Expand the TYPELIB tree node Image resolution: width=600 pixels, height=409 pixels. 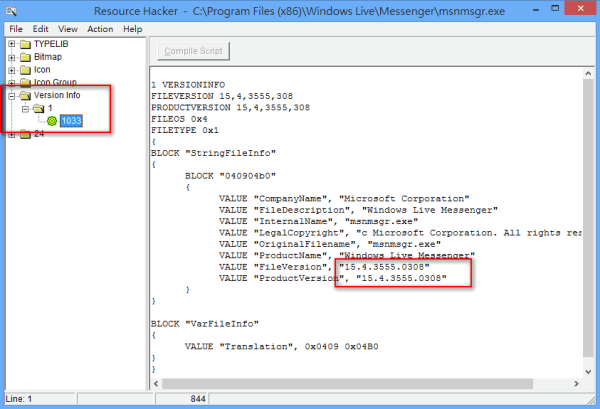(x=12, y=44)
